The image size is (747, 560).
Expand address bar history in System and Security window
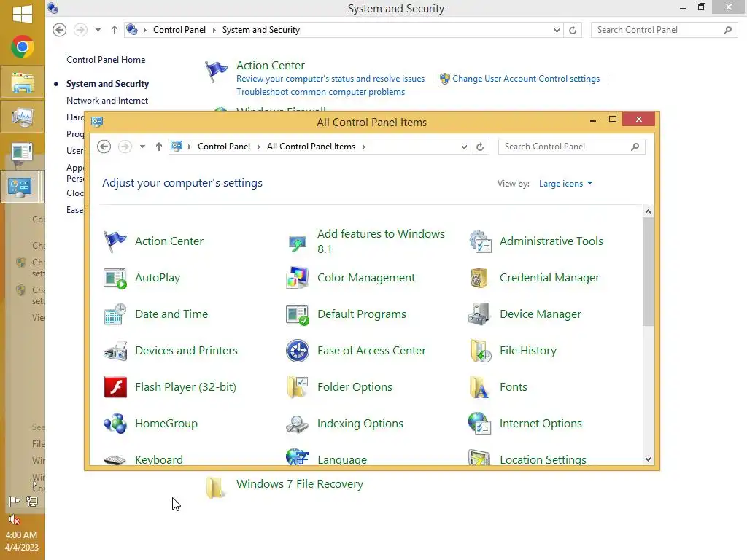pos(557,31)
